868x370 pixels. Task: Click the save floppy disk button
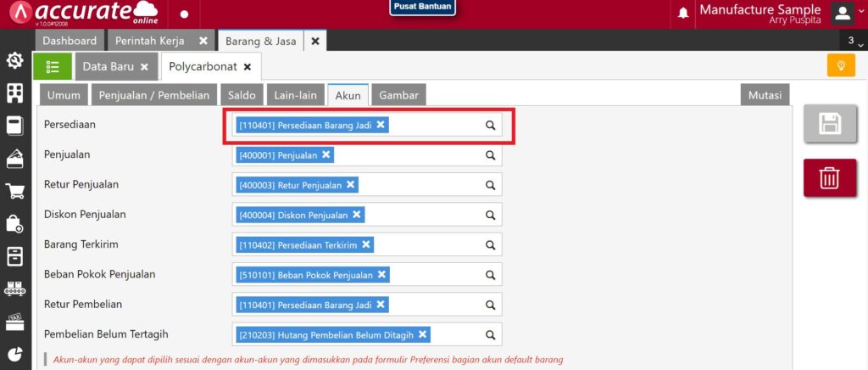(830, 124)
